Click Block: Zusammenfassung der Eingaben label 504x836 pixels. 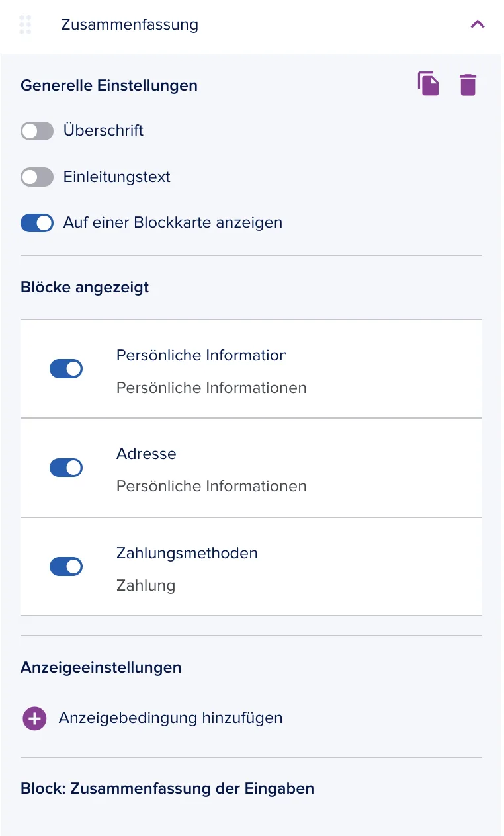tap(167, 788)
